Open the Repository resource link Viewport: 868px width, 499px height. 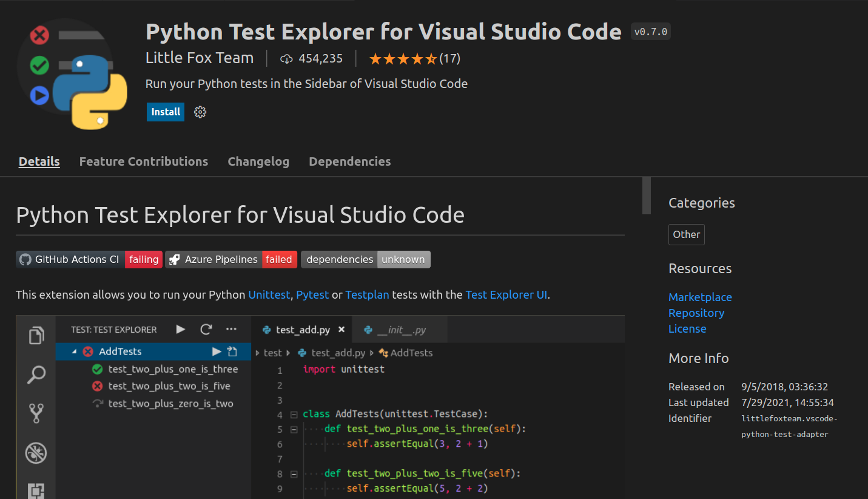[x=696, y=313]
